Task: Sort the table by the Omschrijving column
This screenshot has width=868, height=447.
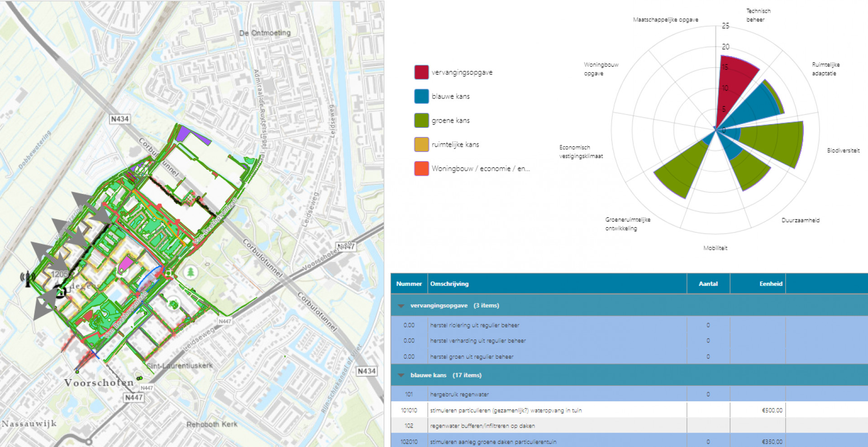Action: click(449, 284)
